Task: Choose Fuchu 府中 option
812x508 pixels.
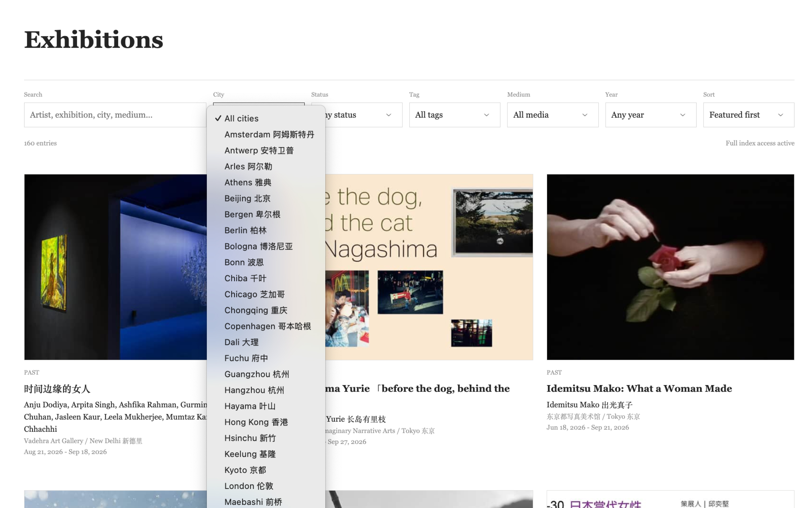Action: (x=266, y=358)
